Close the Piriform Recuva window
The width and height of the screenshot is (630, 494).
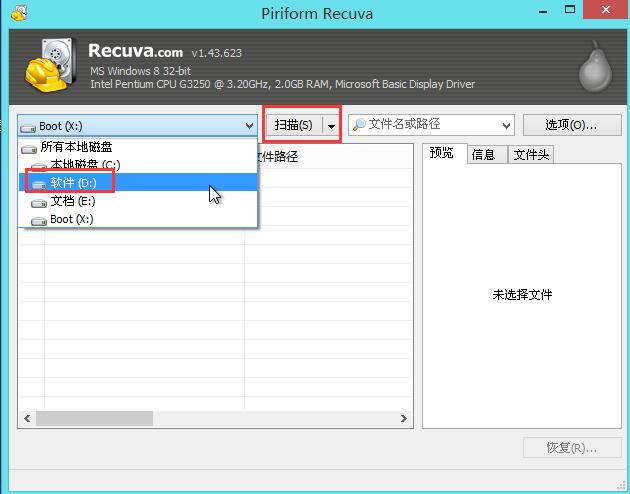pos(606,10)
